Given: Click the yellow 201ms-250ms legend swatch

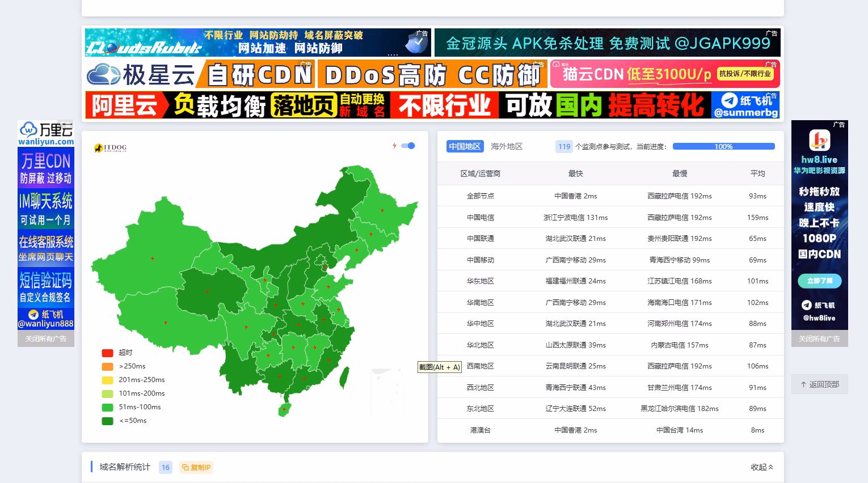Looking at the screenshot, I should (107, 380).
